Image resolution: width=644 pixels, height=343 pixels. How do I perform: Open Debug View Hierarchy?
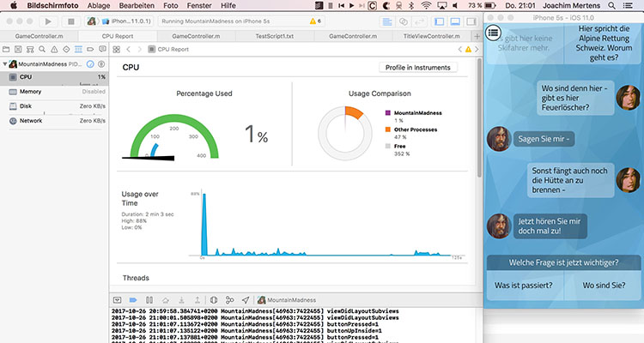coord(214,300)
